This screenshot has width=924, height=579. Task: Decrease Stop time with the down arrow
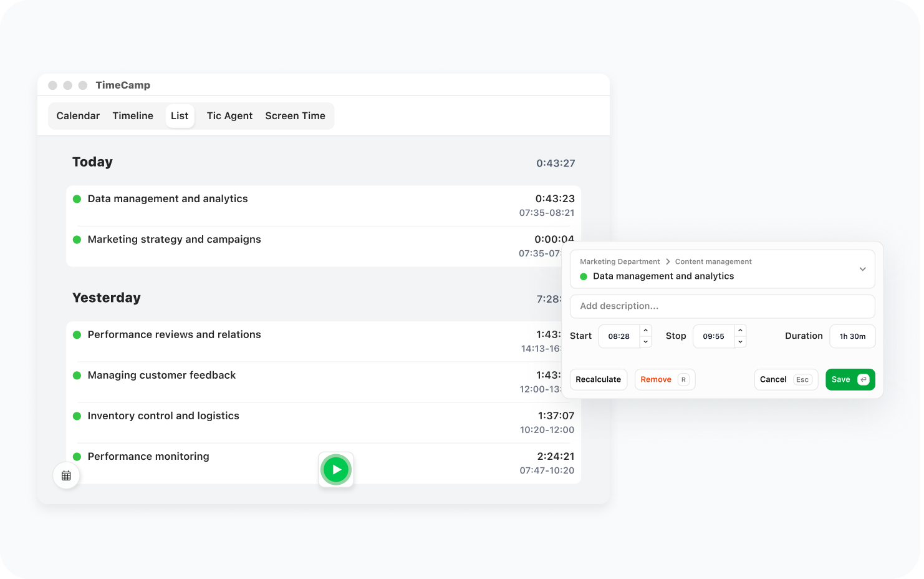[x=740, y=342]
